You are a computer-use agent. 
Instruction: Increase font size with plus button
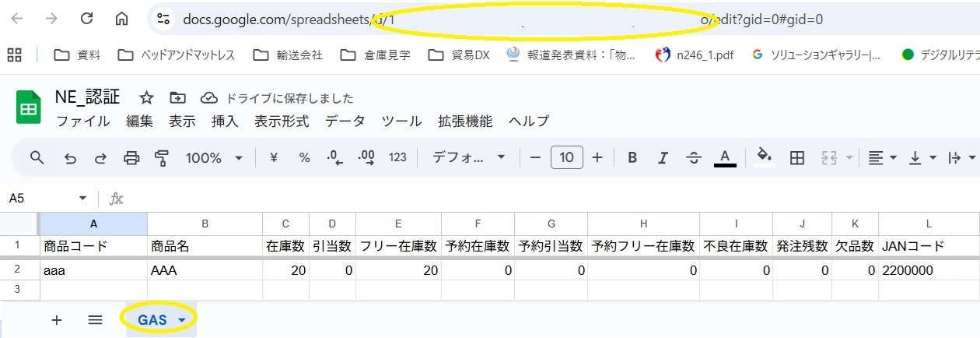click(597, 157)
